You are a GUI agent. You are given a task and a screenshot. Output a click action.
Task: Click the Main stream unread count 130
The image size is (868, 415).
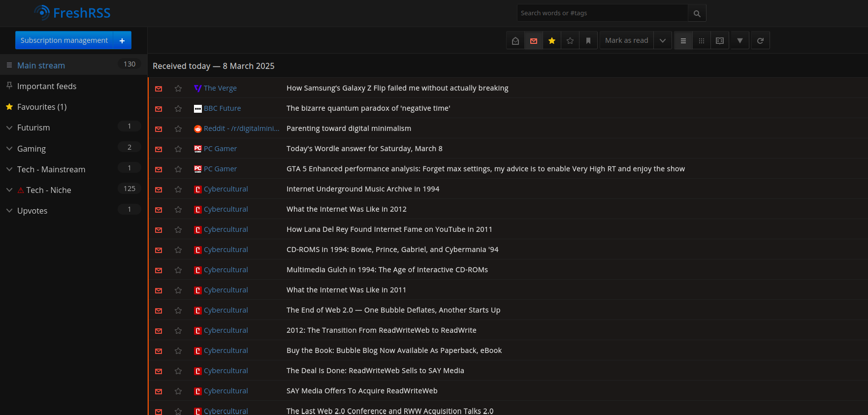tap(129, 64)
